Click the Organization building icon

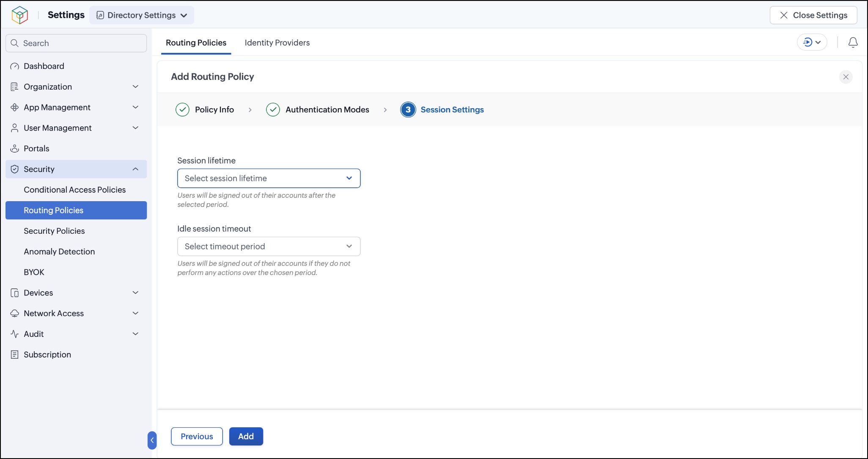15,87
